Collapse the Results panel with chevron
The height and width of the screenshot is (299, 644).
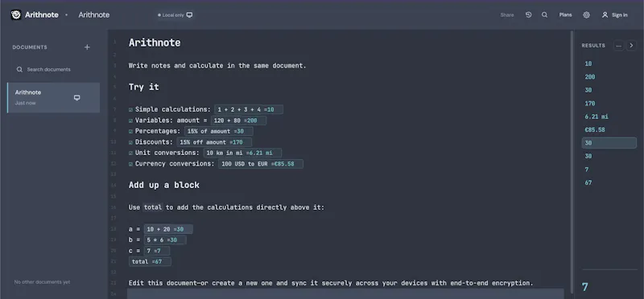pos(631,46)
